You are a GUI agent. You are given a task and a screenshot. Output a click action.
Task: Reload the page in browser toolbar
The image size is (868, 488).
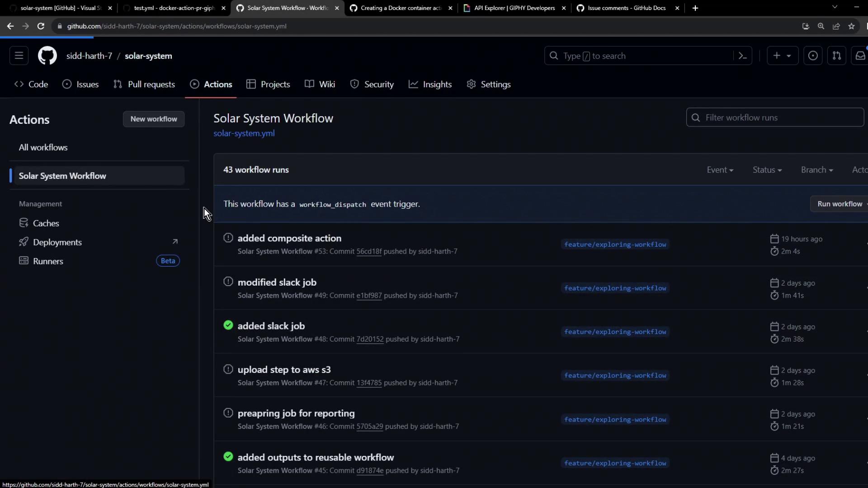[x=41, y=26]
